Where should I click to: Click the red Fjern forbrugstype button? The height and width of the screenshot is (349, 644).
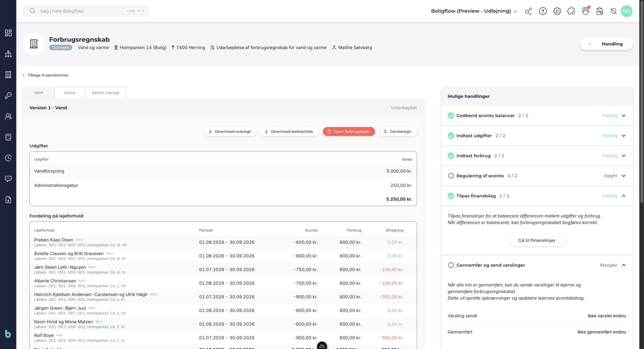[x=349, y=131]
